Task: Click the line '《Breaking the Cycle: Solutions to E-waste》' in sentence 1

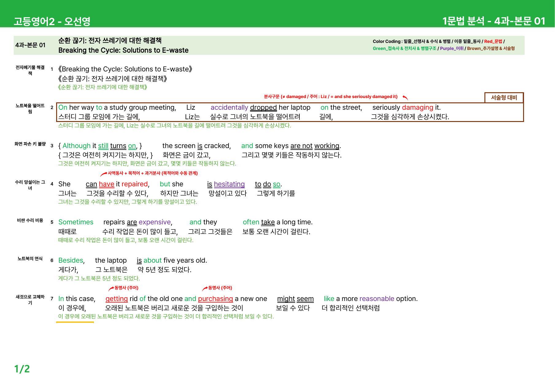Action: coord(125,69)
